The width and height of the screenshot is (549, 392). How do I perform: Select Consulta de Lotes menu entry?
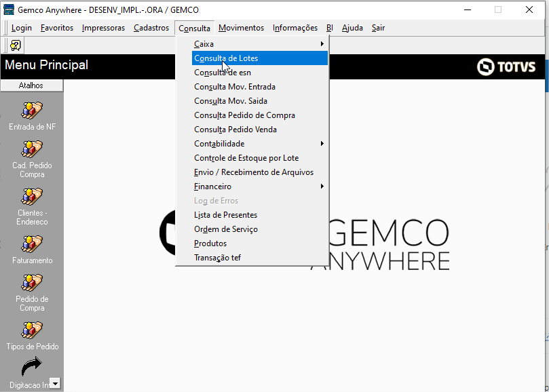(x=260, y=58)
